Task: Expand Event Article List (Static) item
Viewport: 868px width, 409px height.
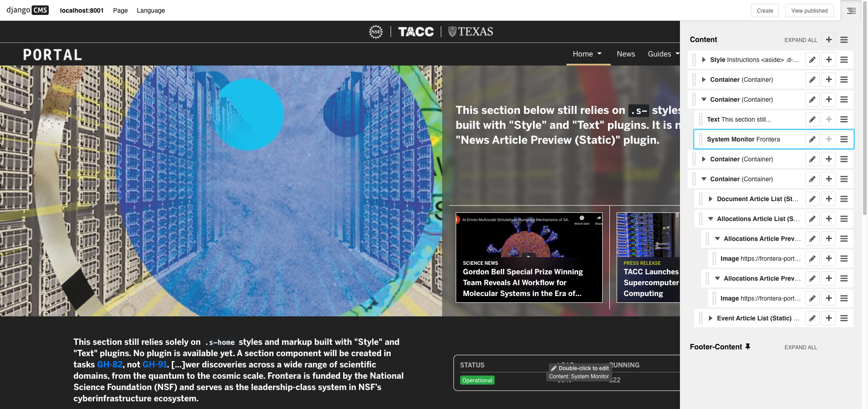Action: [x=710, y=318]
